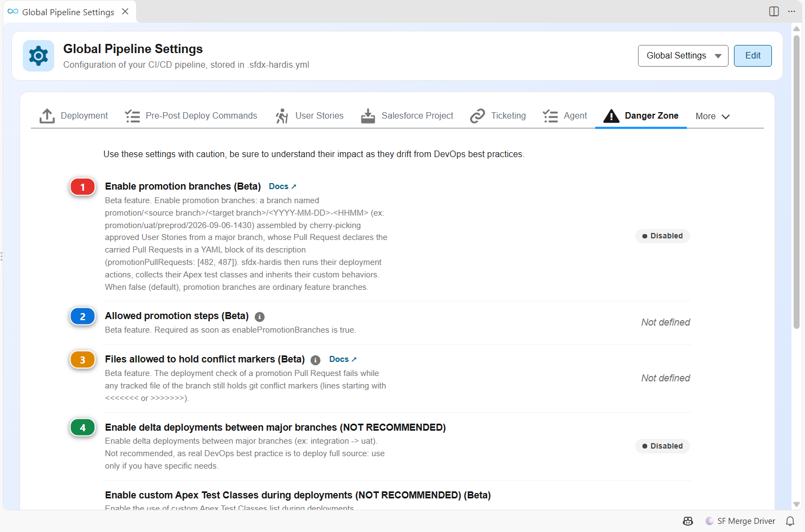Viewport: 805px width, 532px height.
Task: Click the SF Merge Driver status item
Action: point(740,521)
